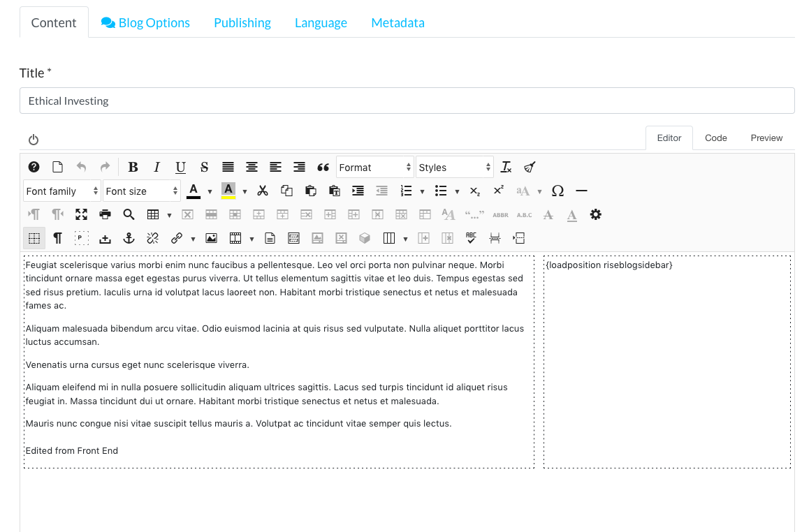
Task: Open the gear attributes icon
Action: pyautogui.click(x=595, y=214)
